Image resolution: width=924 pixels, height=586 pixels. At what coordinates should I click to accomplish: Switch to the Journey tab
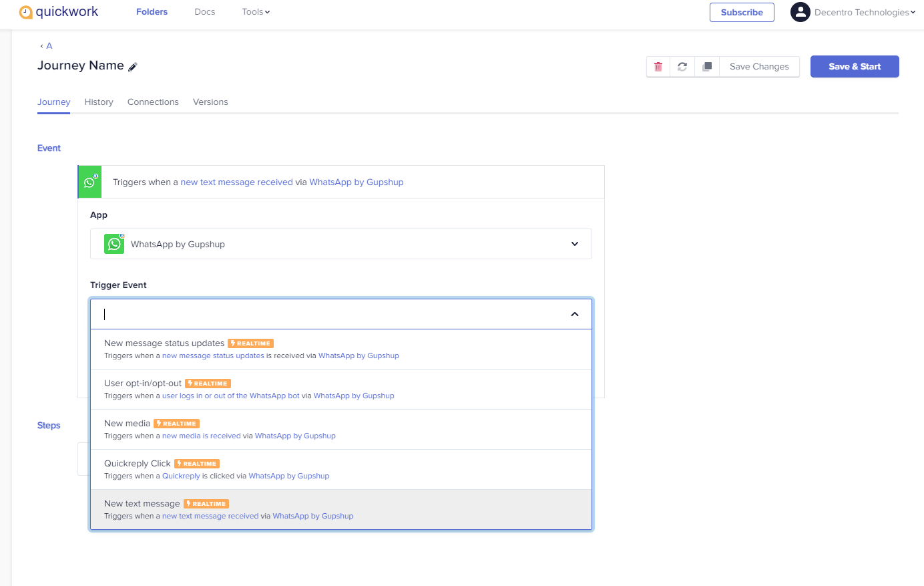pos(53,102)
